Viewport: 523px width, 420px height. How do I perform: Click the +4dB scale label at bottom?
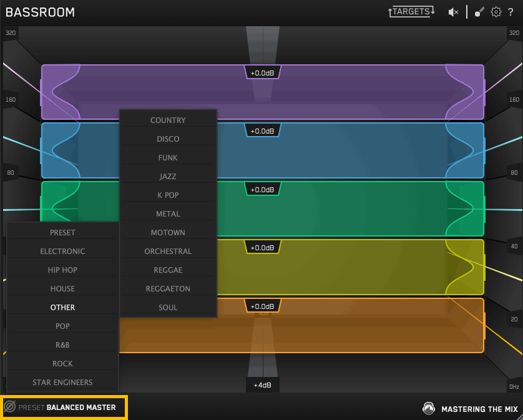point(263,385)
